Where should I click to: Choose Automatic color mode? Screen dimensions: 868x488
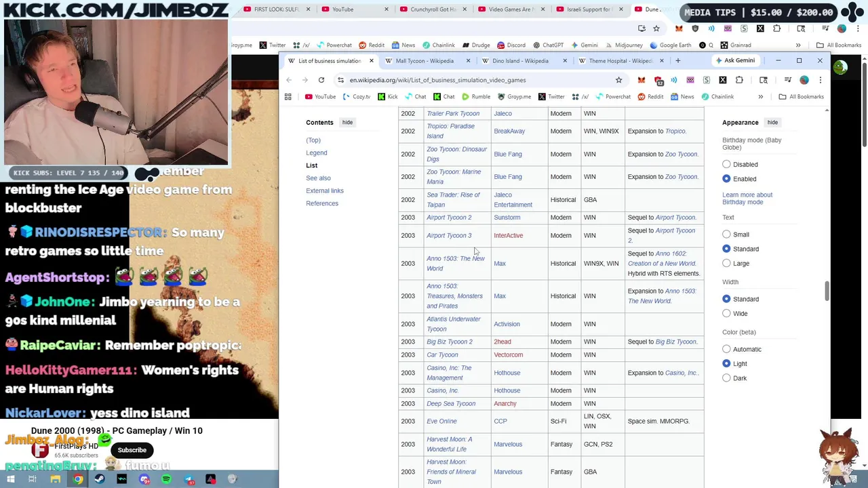click(x=726, y=350)
